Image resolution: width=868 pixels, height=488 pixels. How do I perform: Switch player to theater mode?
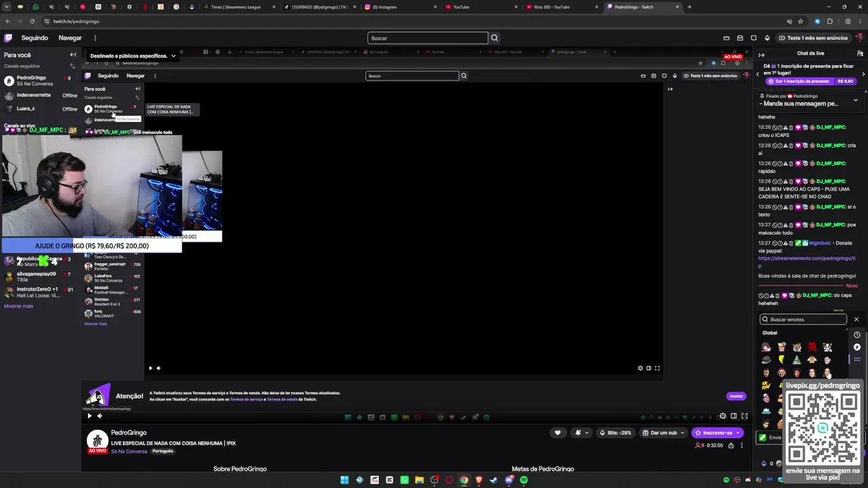pyautogui.click(x=734, y=416)
